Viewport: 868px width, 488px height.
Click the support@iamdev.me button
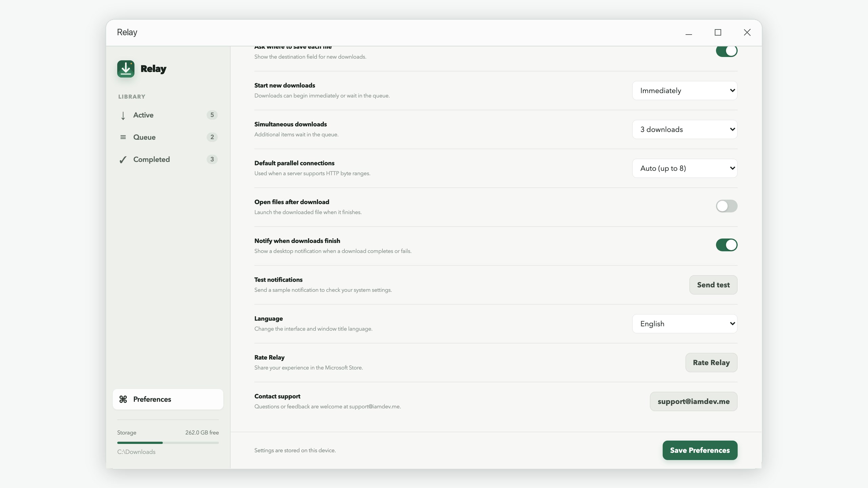coord(694,402)
